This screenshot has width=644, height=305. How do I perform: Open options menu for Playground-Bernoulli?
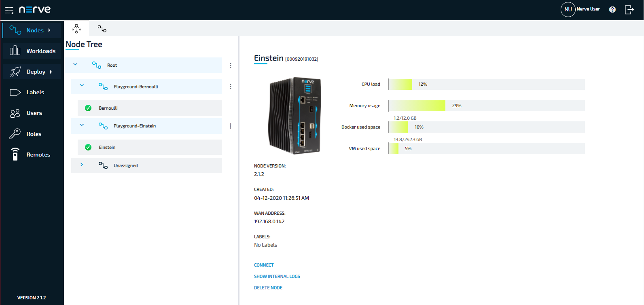231,87
